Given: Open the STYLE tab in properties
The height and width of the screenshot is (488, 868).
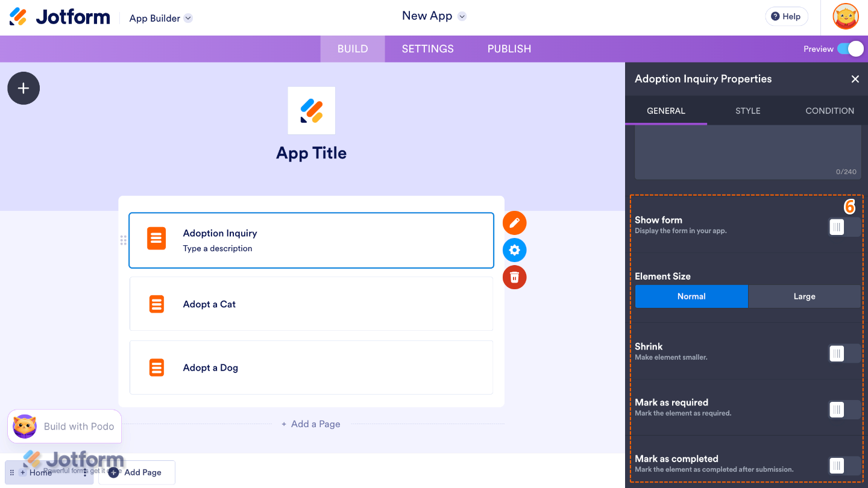Looking at the screenshot, I should point(747,110).
